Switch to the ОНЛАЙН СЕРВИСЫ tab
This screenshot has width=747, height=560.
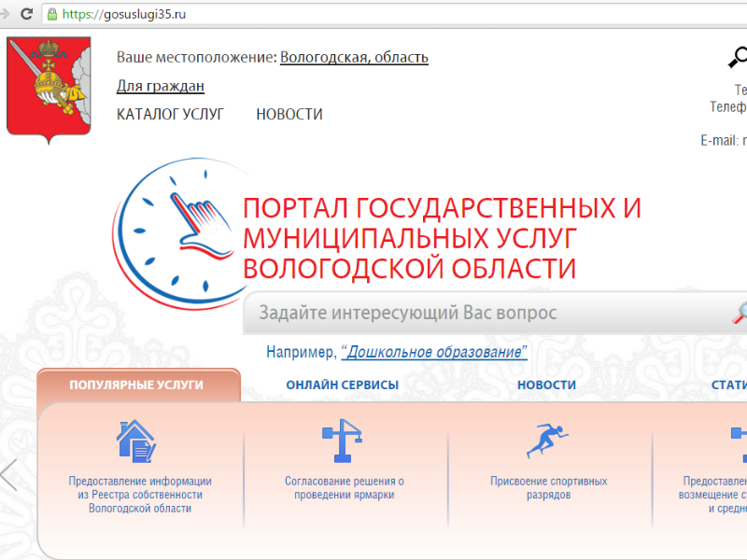342,385
